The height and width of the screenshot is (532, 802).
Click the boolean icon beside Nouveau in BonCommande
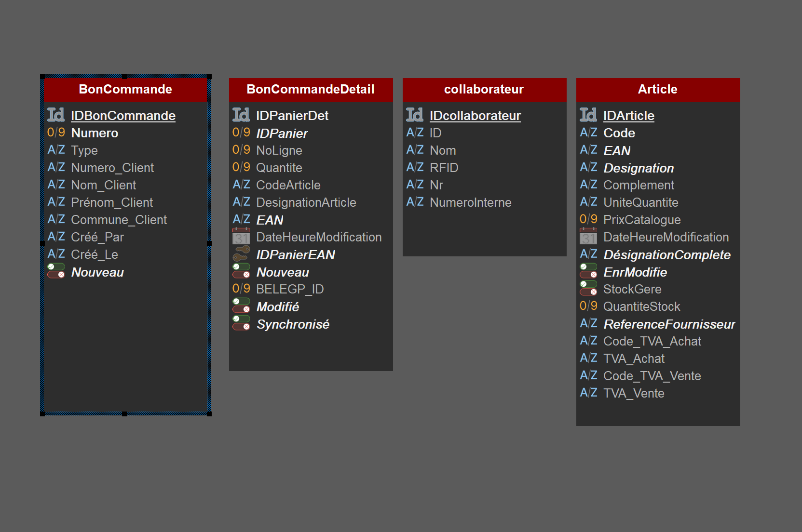(x=56, y=271)
